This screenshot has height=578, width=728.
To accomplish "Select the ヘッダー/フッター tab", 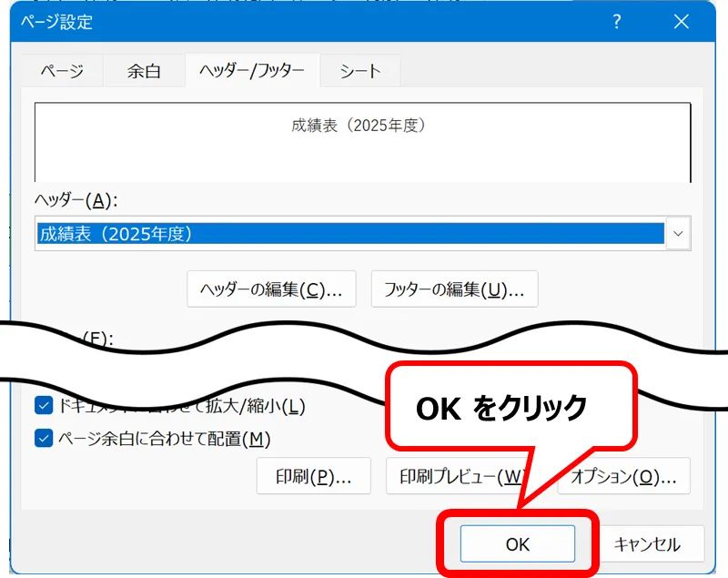I will 251,70.
